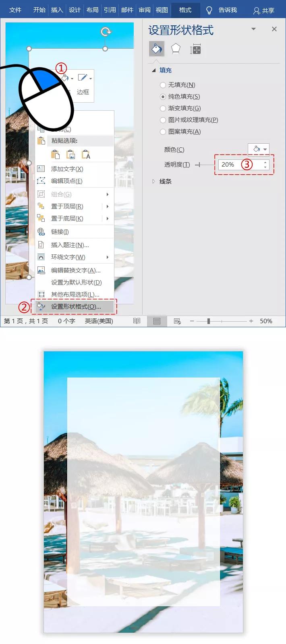The image size is (286, 644).
Task: Switch to the 邮件 tab
Action: coord(127,10)
